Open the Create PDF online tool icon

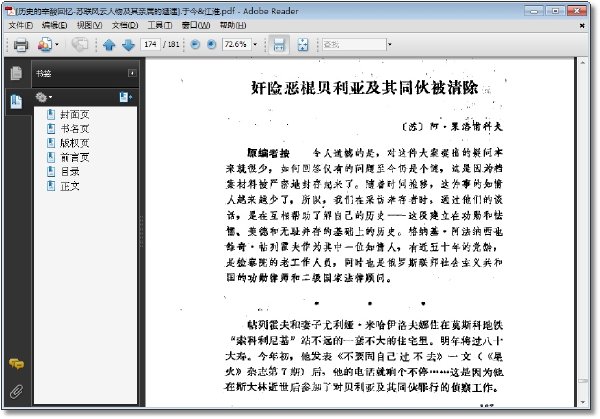44,45
